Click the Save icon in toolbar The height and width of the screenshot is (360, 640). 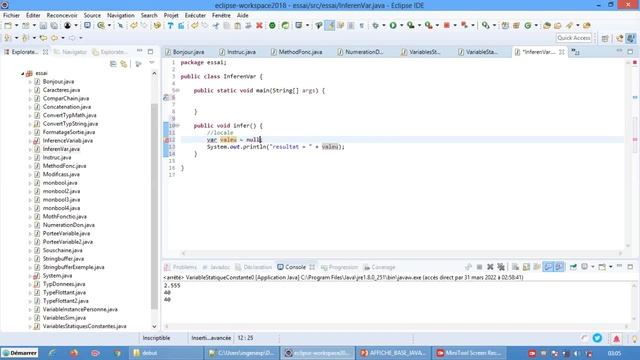pyautogui.click(x=43, y=26)
